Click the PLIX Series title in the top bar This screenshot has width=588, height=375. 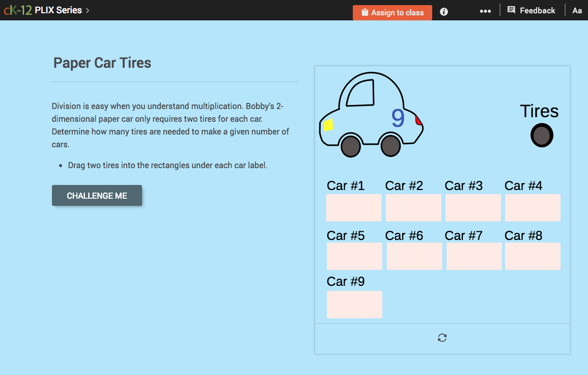[59, 10]
